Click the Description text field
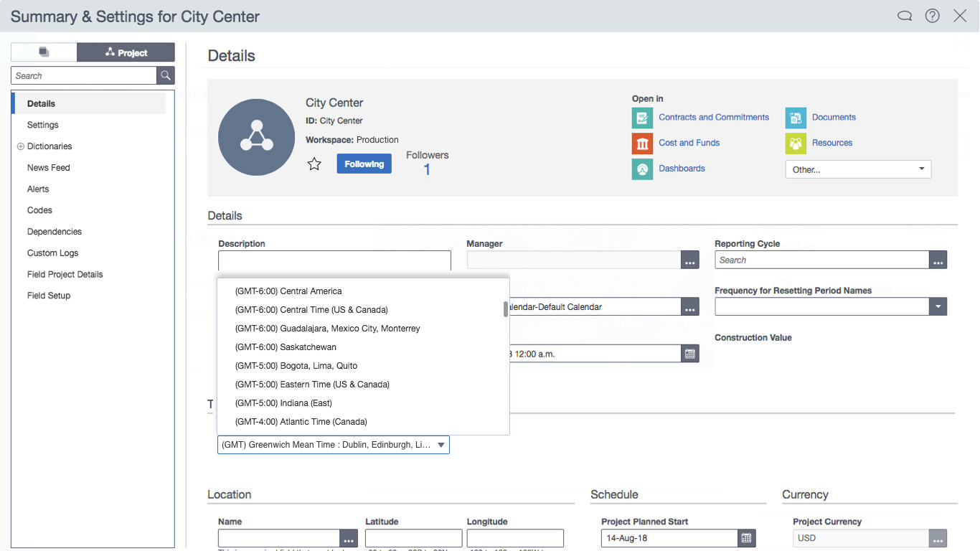This screenshot has height=551, width=980. pos(334,260)
